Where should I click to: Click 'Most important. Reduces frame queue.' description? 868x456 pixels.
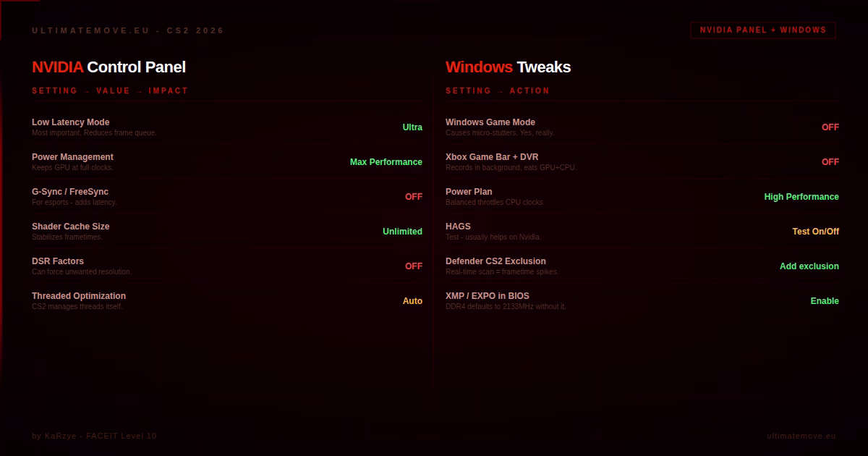[x=94, y=133]
